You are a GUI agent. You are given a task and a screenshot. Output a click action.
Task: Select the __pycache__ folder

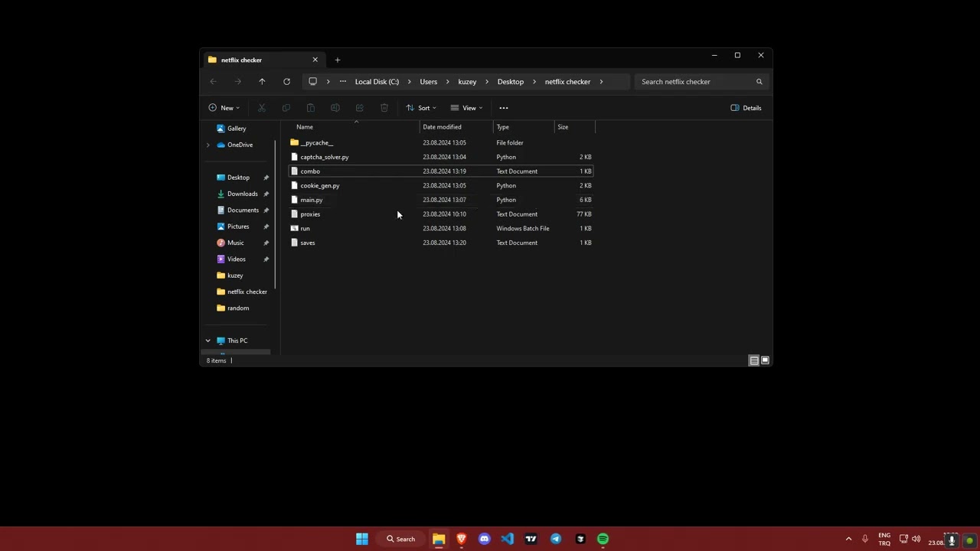click(441, 143)
